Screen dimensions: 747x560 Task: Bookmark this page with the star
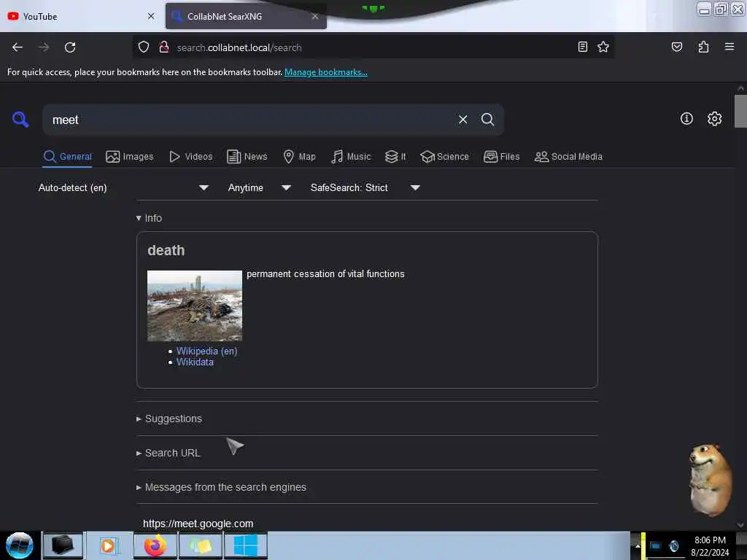tap(603, 47)
